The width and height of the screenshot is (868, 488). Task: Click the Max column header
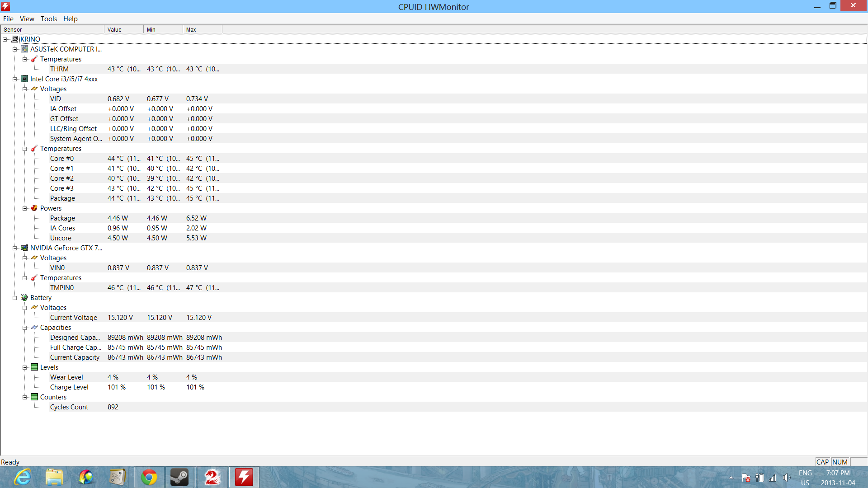pyautogui.click(x=203, y=29)
